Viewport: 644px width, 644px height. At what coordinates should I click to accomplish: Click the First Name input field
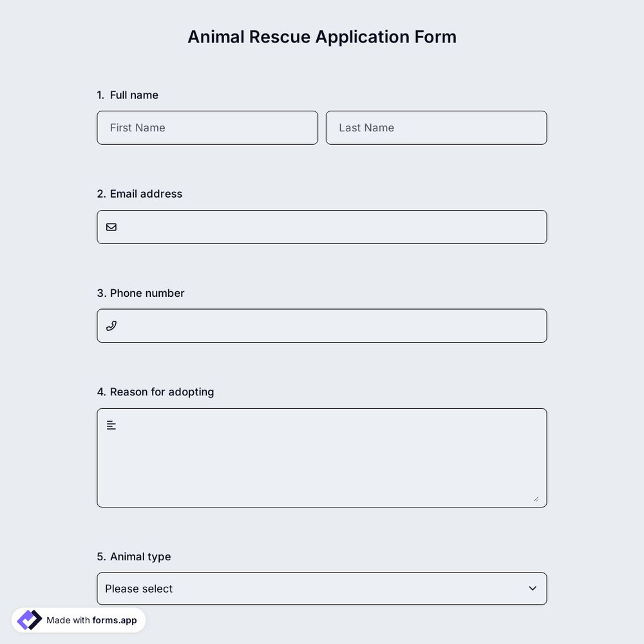click(x=207, y=128)
